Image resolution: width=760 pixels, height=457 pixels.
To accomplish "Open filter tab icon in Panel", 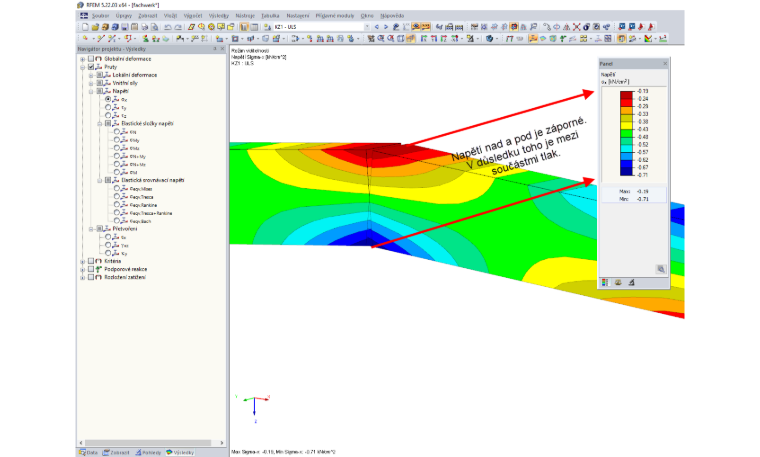I will coord(631,282).
